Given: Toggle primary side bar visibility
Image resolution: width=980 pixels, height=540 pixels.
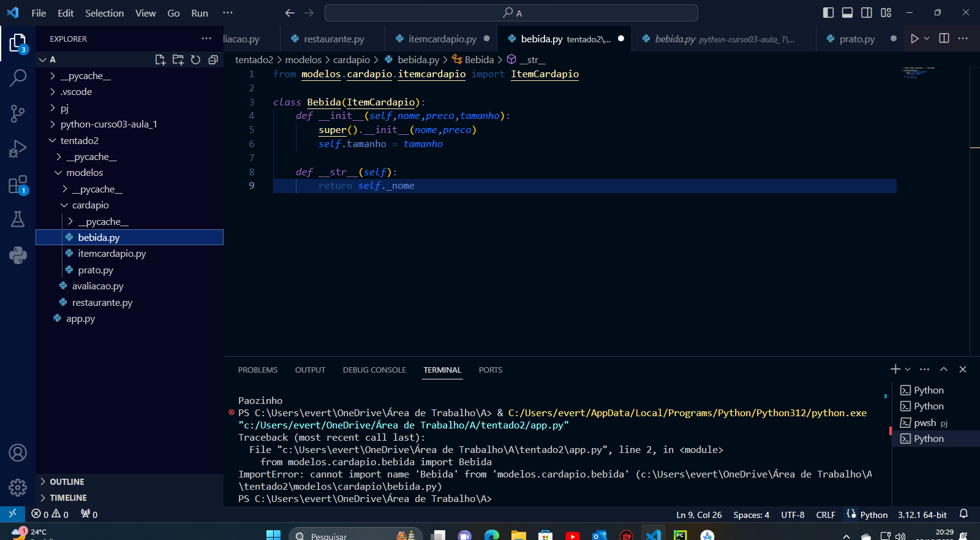Looking at the screenshot, I should point(828,13).
